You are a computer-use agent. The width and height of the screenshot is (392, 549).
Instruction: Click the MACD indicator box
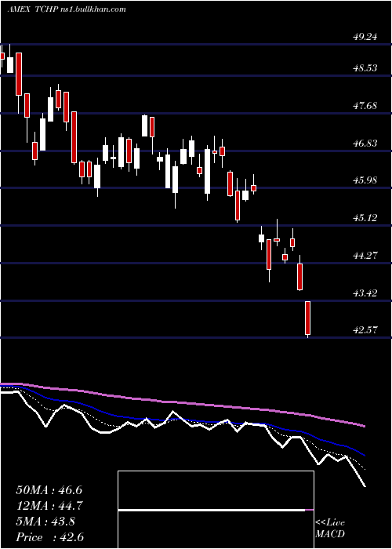(x=216, y=510)
